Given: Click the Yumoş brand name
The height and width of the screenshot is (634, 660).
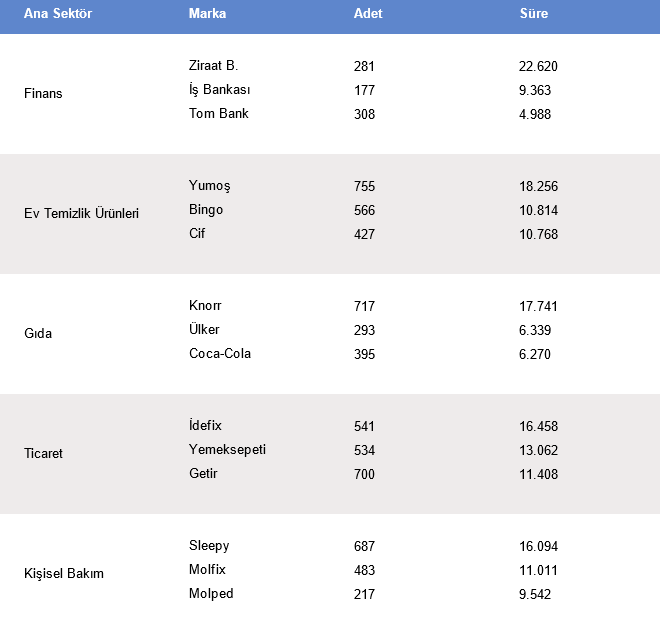Looking at the screenshot, I should pyautogui.click(x=209, y=186).
